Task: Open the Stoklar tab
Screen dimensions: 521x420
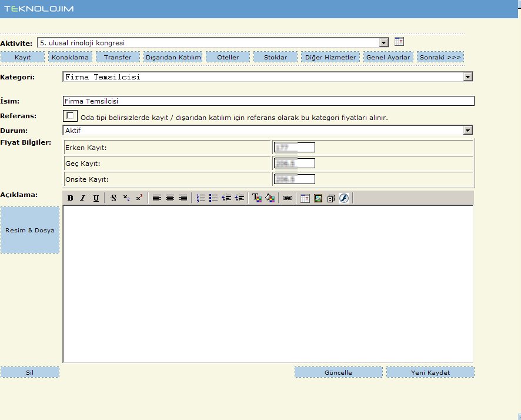Action: [275, 57]
